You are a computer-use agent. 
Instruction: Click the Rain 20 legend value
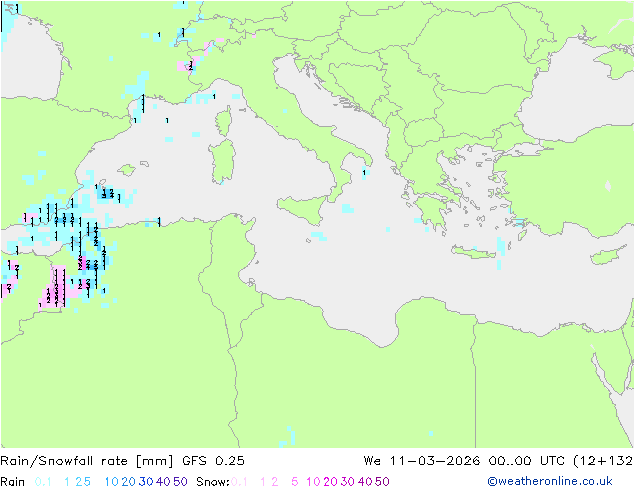click(x=129, y=482)
